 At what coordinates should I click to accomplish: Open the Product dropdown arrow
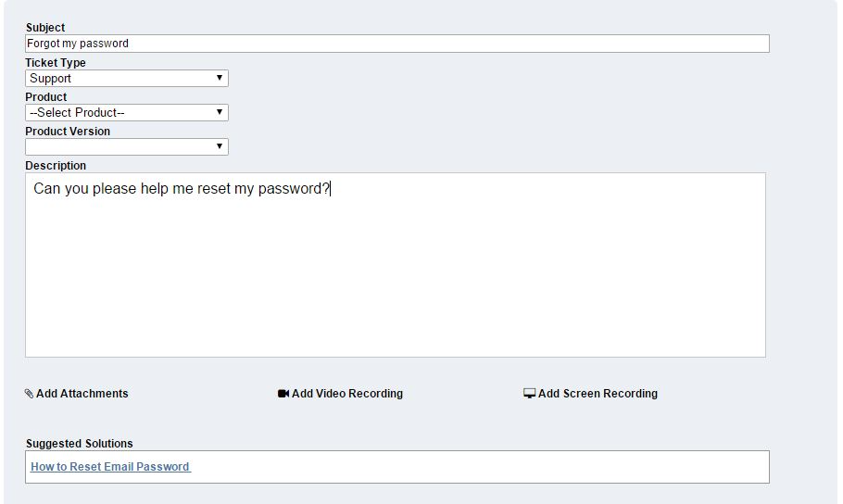tap(220, 113)
